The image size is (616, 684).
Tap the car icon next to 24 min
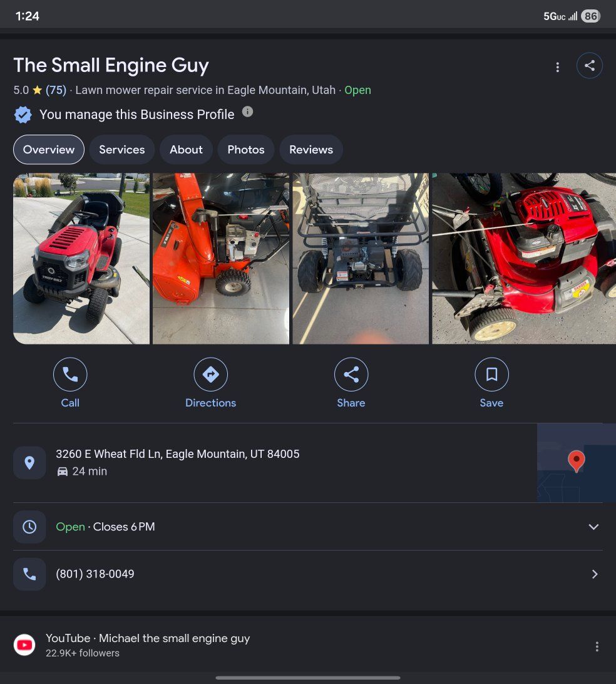pos(63,472)
